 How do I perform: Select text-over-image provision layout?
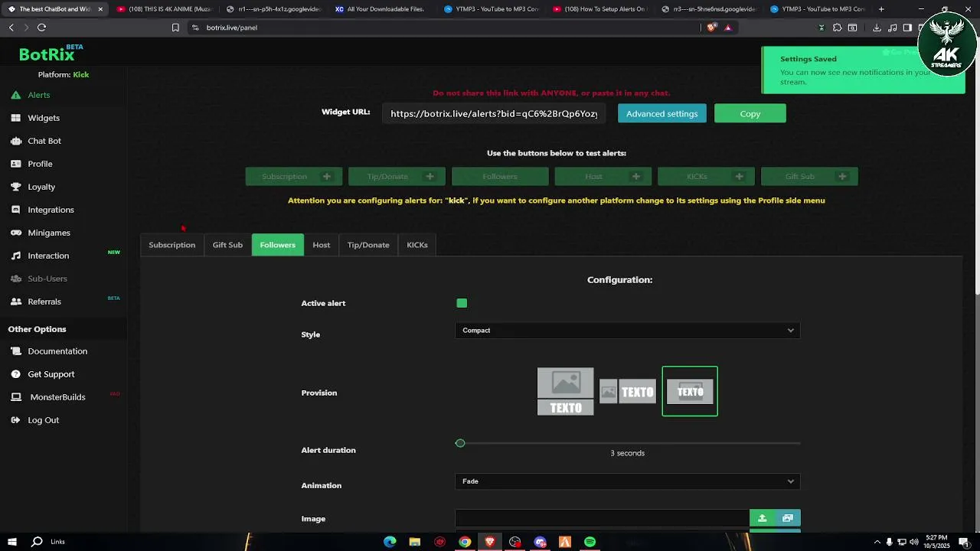690,392
